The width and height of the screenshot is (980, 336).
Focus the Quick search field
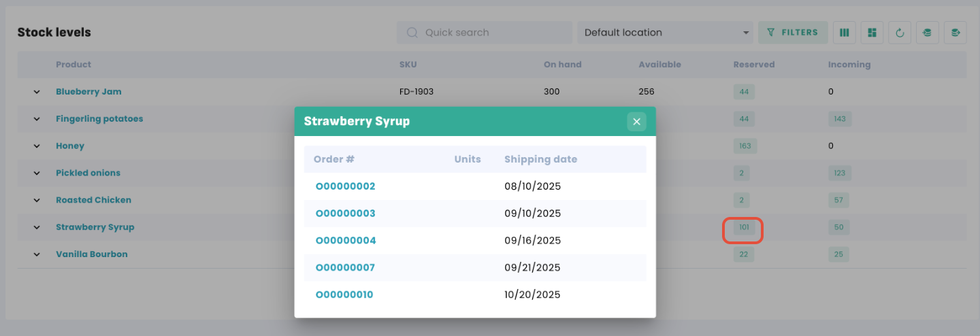pos(485,33)
